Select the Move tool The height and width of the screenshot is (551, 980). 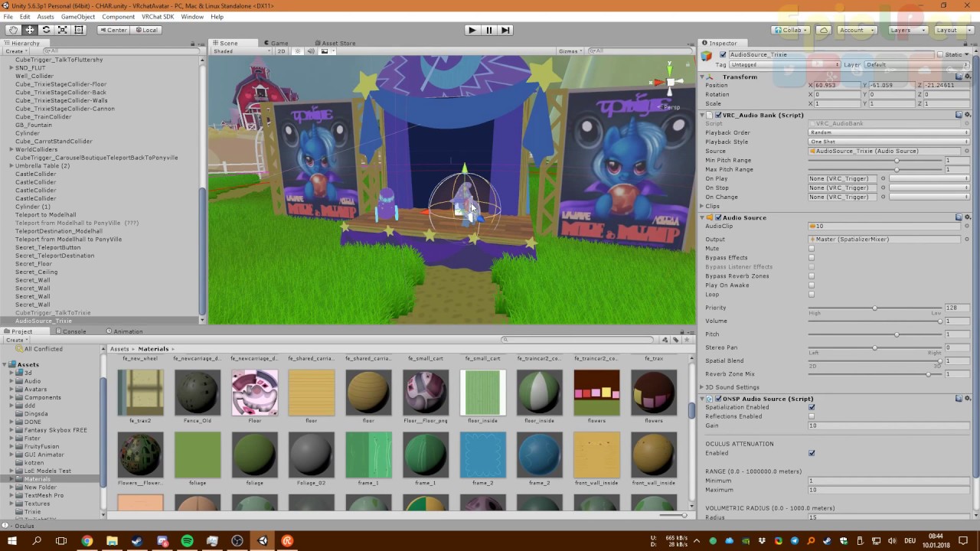pyautogui.click(x=30, y=30)
